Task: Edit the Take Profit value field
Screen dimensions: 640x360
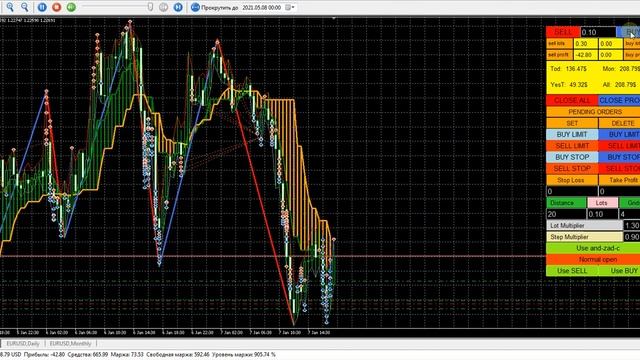Action: 619,191
